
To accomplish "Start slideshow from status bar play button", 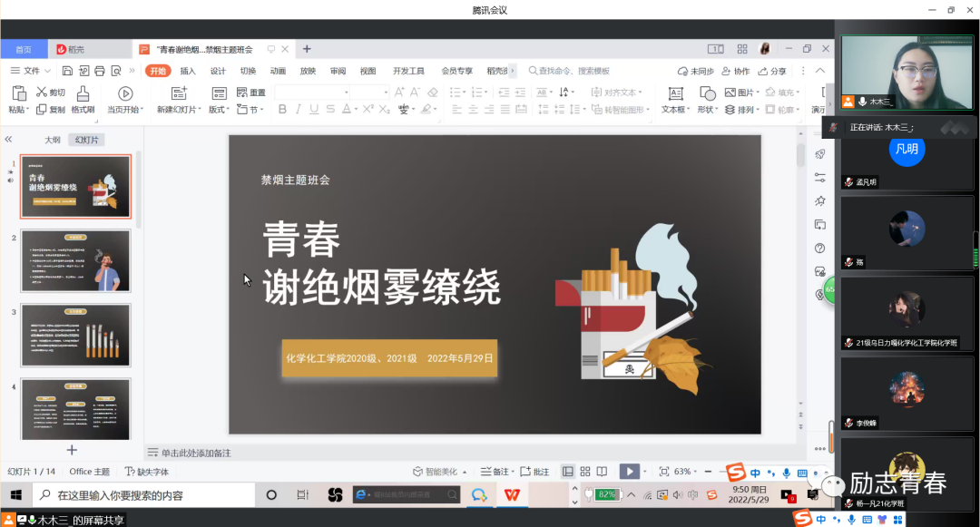I will 628,472.
